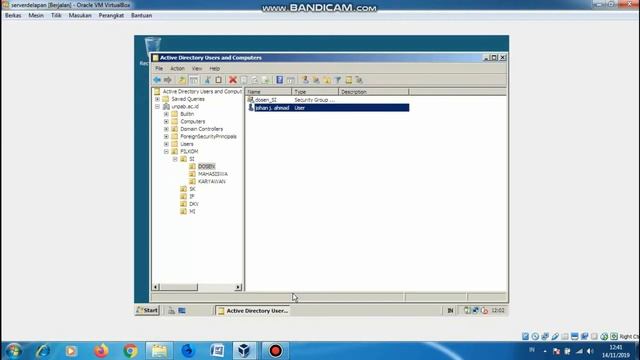Open the Help menu in Active Directory window

point(214,69)
